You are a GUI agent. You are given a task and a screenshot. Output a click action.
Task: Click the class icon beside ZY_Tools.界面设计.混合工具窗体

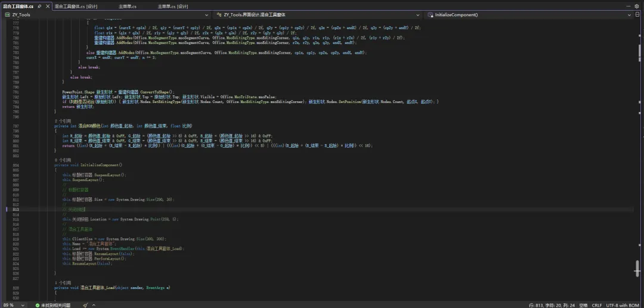[x=219, y=15]
